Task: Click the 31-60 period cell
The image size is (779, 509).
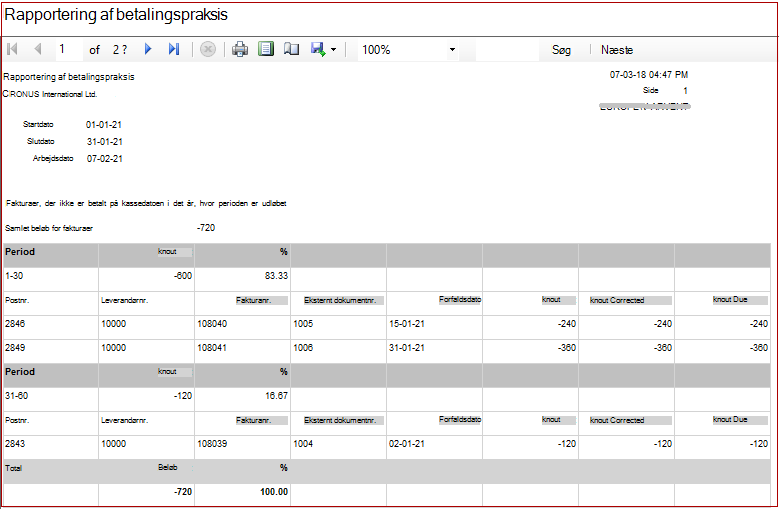Action: point(16,396)
